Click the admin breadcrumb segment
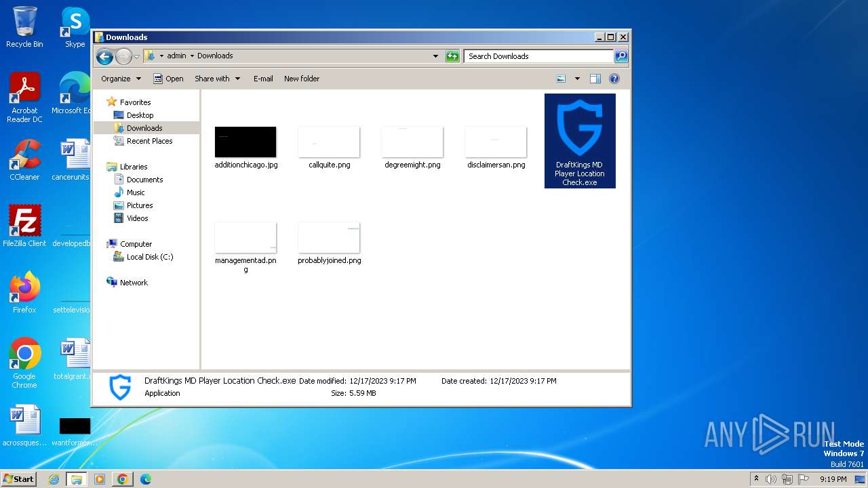Viewport: 868px width, 488px height. click(176, 56)
